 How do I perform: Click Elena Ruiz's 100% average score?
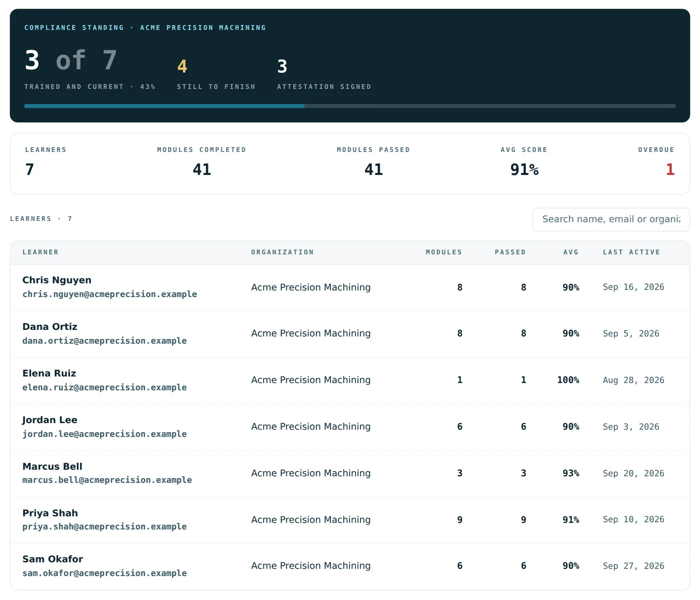568,380
